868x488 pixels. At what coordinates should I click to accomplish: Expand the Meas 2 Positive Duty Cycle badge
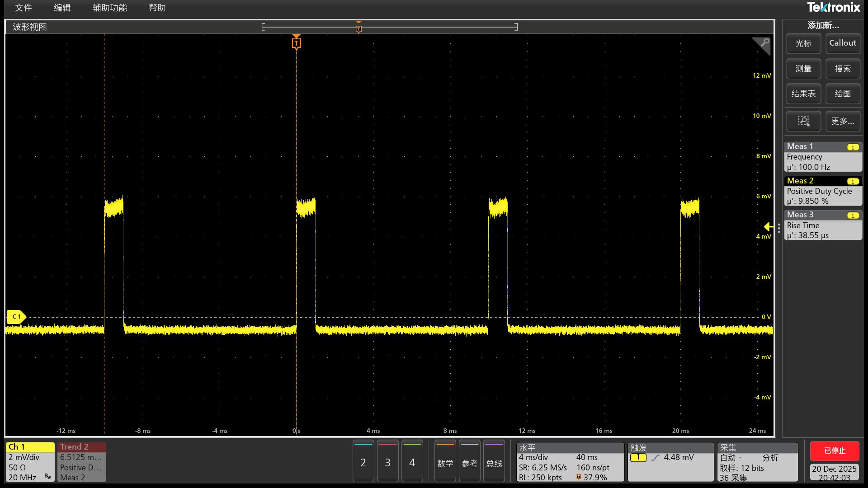tap(822, 191)
